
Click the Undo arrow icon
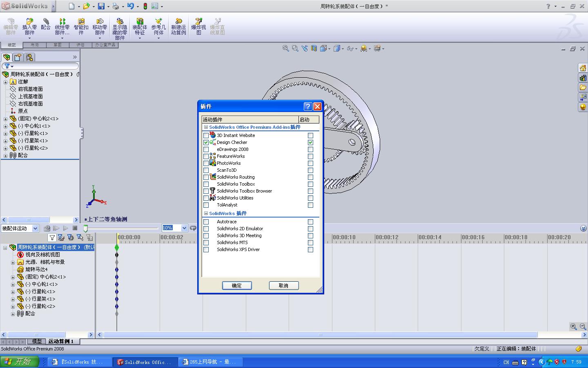click(x=131, y=6)
